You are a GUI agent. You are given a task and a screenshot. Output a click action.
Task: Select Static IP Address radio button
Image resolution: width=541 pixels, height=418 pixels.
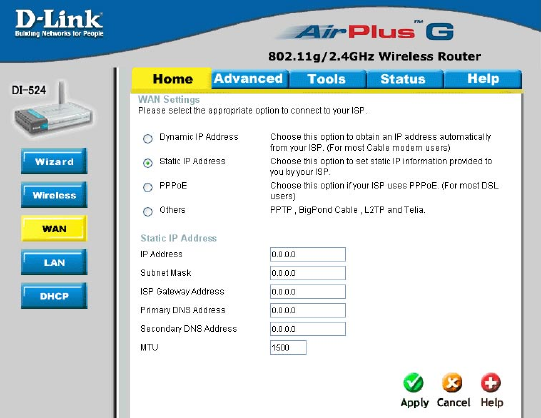click(x=148, y=163)
